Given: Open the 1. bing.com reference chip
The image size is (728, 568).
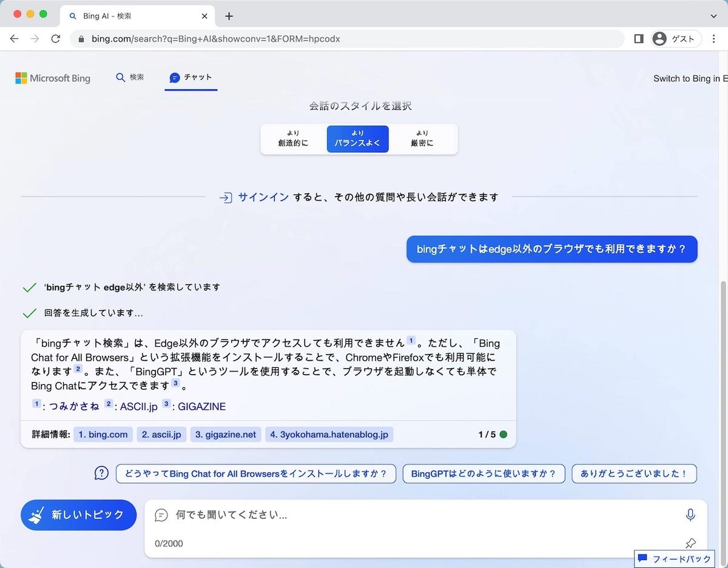Looking at the screenshot, I should pos(103,435).
